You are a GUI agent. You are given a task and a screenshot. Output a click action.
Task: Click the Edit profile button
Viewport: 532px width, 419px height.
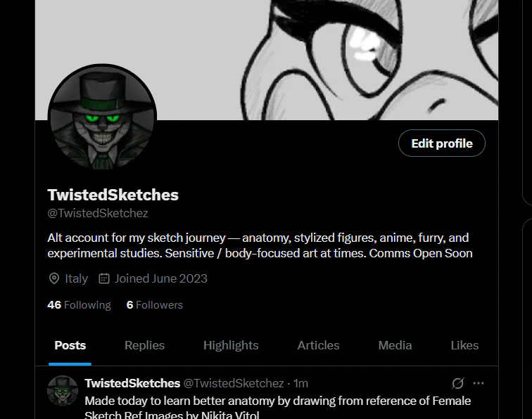point(441,143)
